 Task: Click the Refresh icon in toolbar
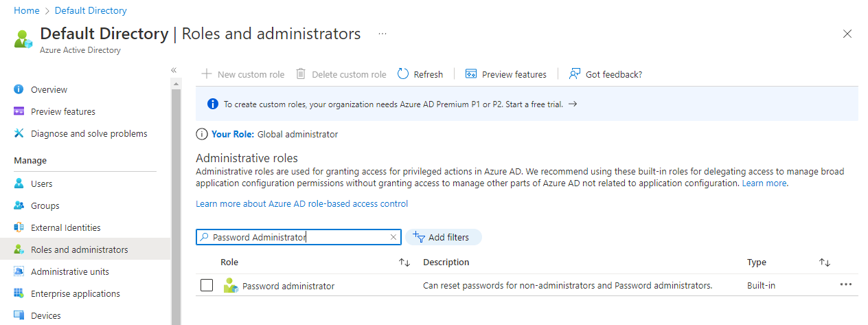click(404, 74)
